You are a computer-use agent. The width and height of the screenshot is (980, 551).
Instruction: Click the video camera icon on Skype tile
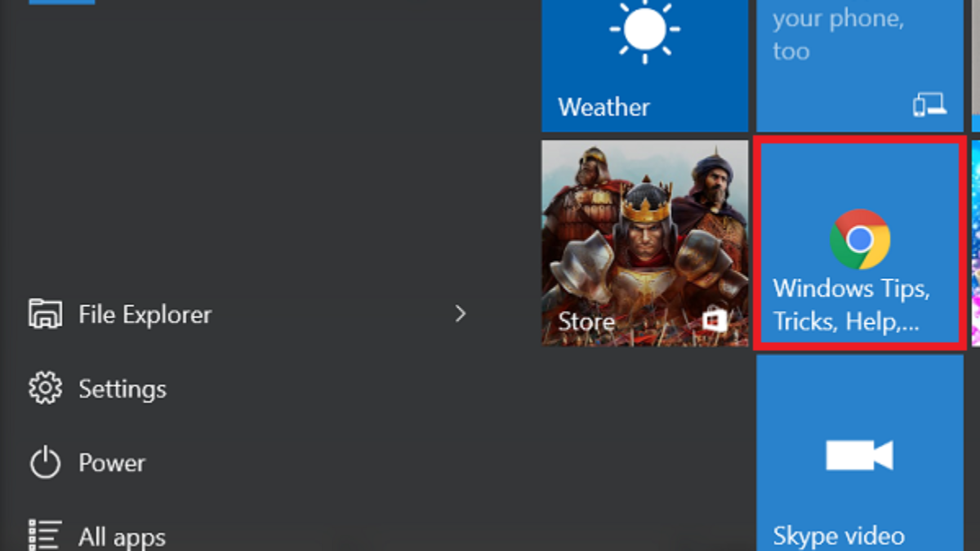(859, 455)
